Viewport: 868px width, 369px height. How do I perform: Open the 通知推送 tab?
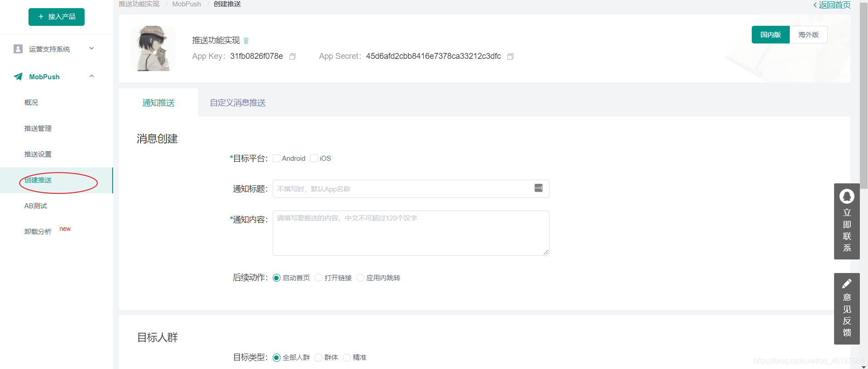point(158,103)
